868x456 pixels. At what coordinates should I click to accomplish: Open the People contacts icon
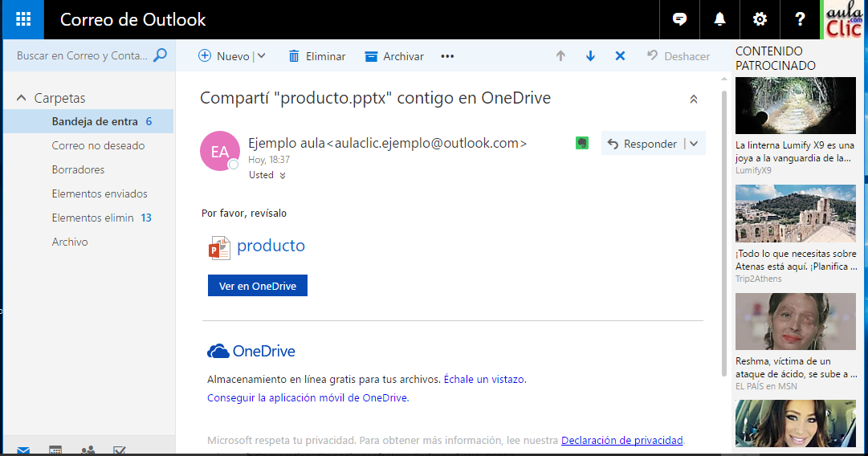pos(88,451)
